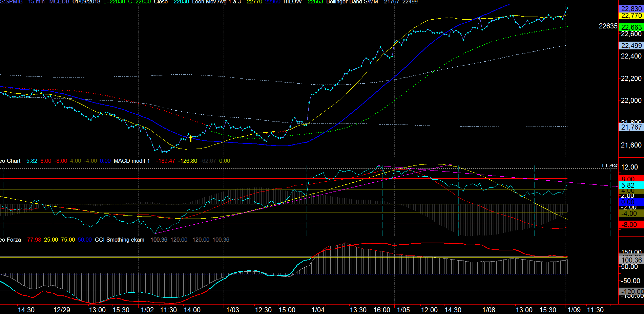Click the 13:30 time axis label
Viewport: 644px width, 314px height.
tap(358, 310)
